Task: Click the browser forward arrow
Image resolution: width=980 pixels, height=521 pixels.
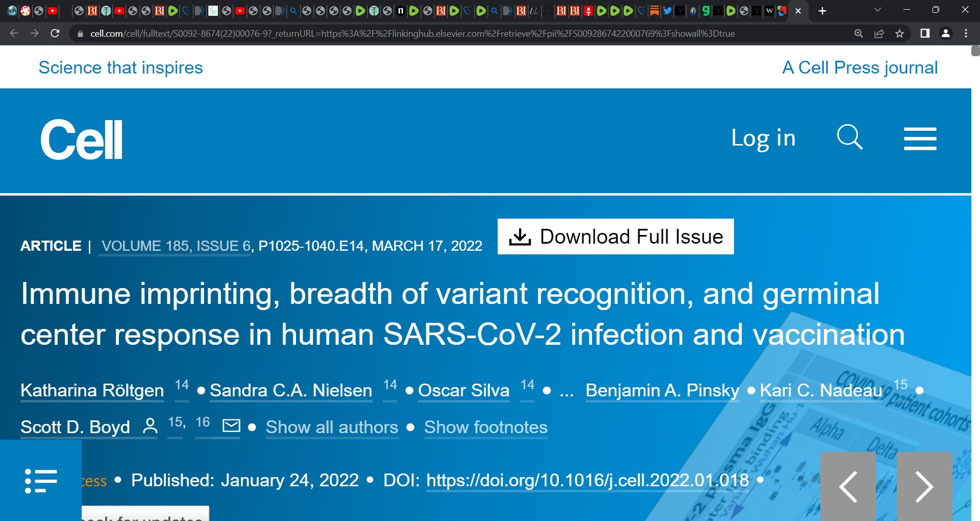Action: coord(34,33)
